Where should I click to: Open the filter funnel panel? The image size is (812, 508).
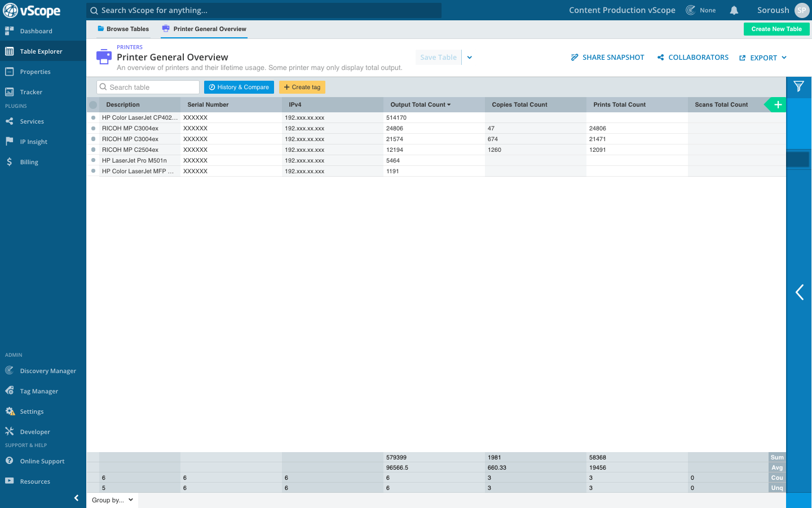coord(798,86)
